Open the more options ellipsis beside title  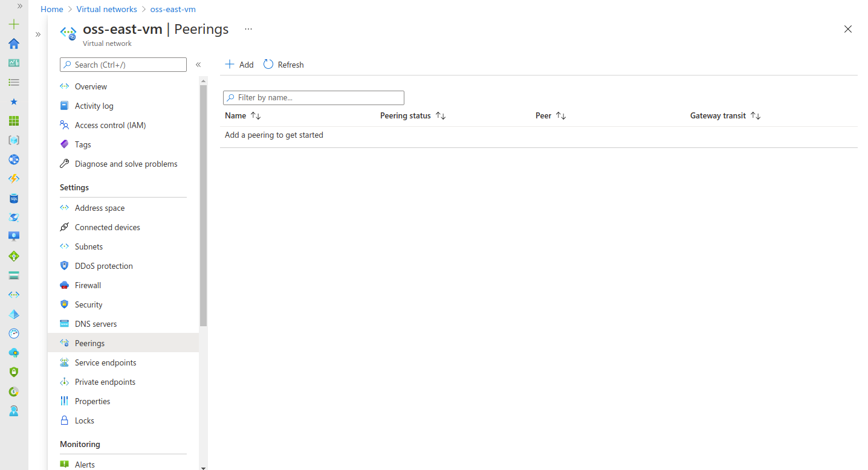point(248,29)
